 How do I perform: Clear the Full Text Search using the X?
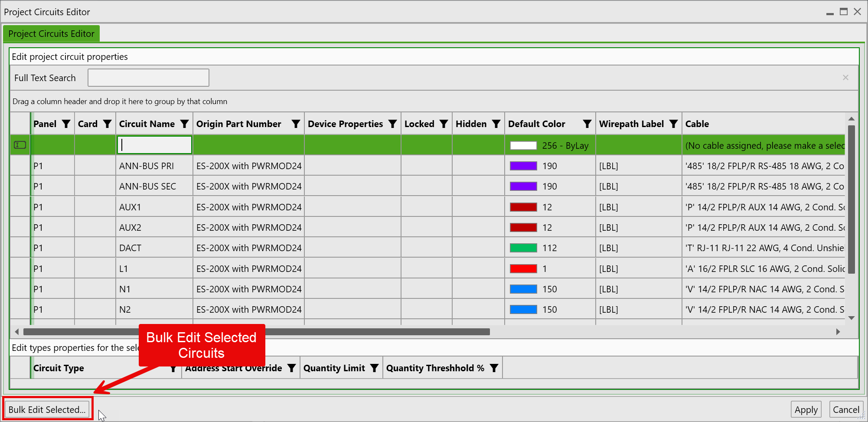click(846, 78)
